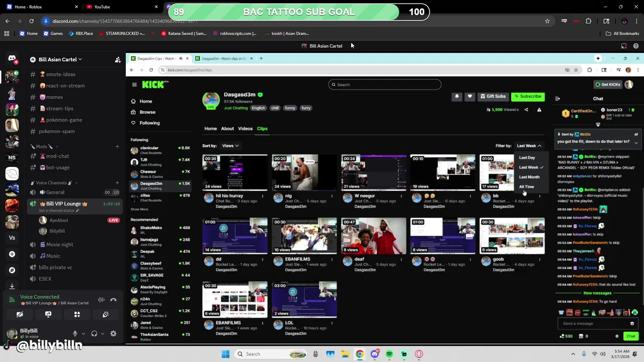Send message with green Chat button
This screenshot has width=644, height=362.
(x=630, y=336)
